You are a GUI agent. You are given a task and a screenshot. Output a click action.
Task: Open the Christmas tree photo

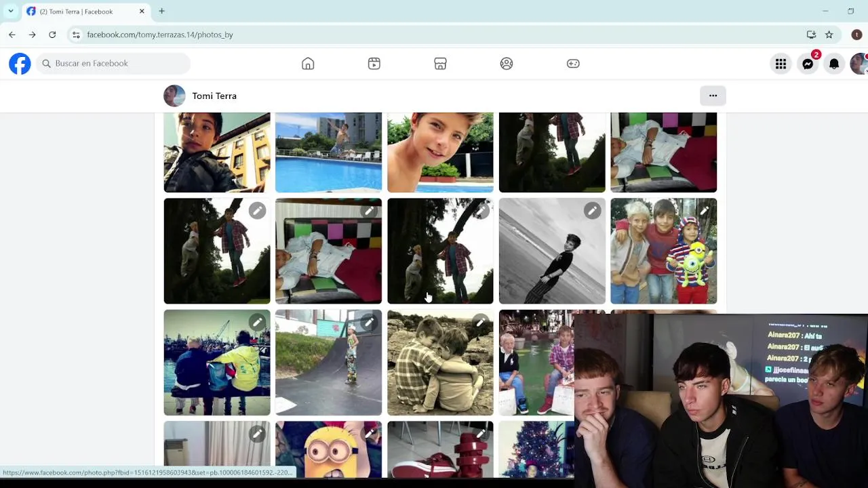pos(536,449)
